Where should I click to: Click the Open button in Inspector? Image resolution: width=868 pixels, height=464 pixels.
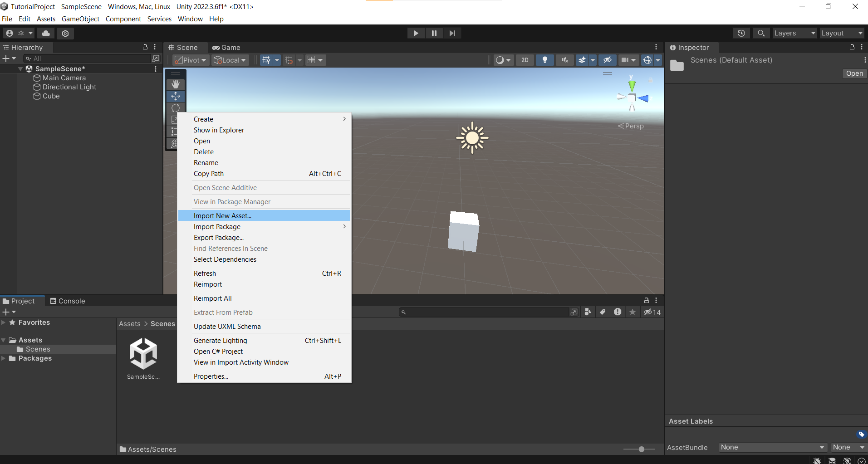tap(854, 73)
